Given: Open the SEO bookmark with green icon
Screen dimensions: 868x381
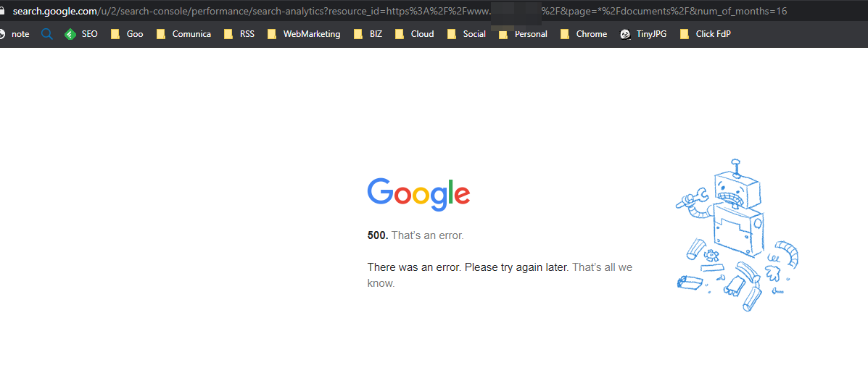Looking at the screenshot, I should (81, 34).
